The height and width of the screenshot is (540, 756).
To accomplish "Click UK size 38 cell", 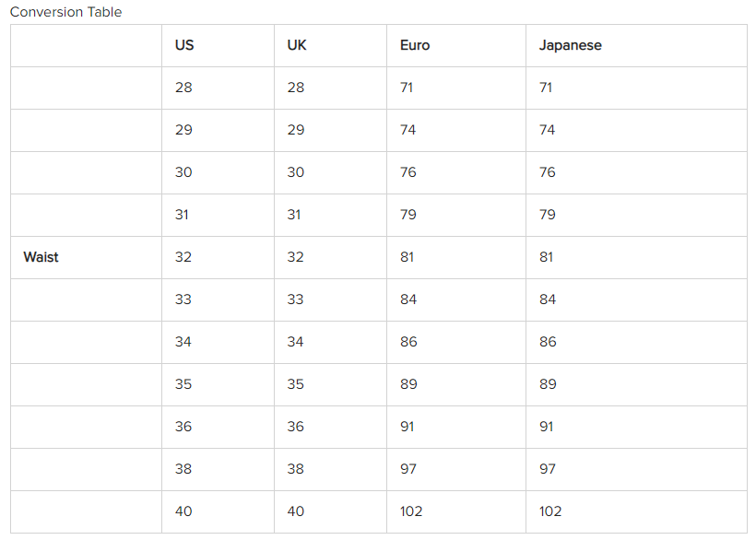I will coord(296,469).
